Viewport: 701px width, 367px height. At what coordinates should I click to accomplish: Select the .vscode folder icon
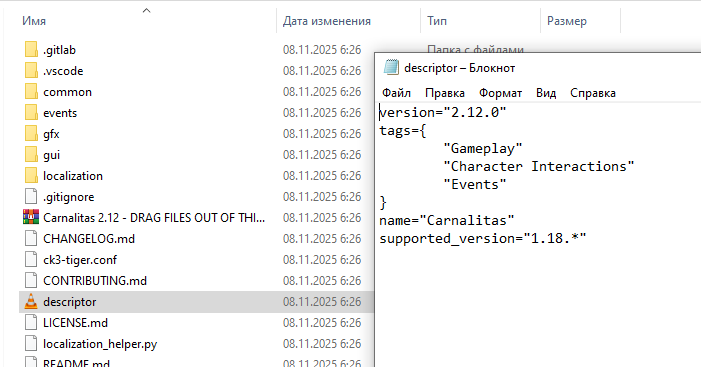coord(31,71)
